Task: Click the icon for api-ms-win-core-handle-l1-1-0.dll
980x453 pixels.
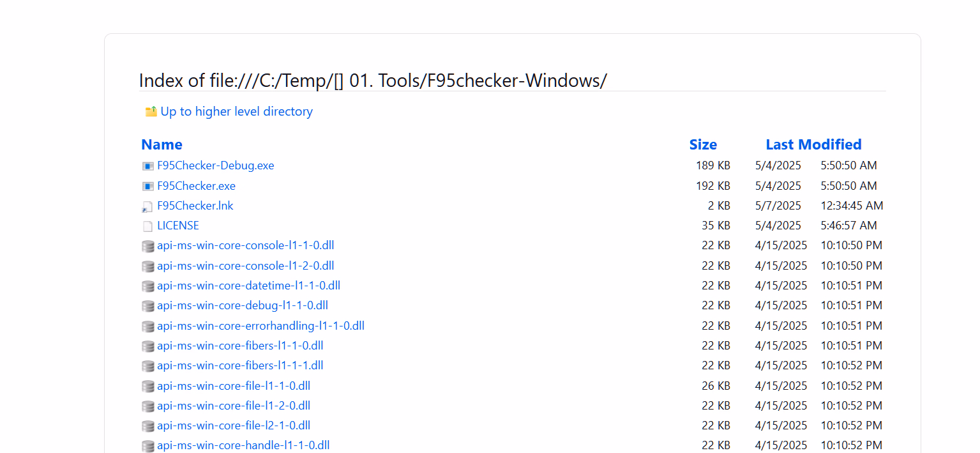Action: tap(148, 446)
